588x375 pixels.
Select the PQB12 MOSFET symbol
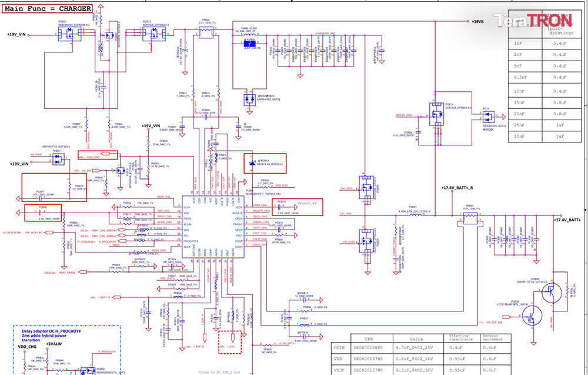coord(154,34)
